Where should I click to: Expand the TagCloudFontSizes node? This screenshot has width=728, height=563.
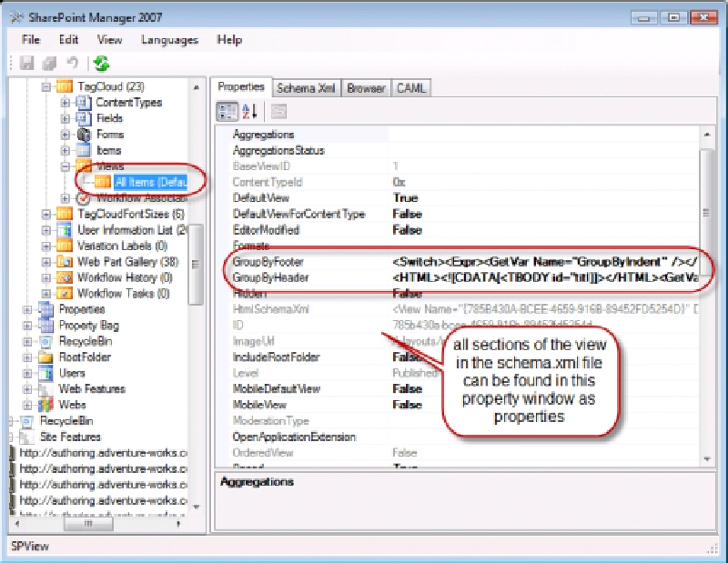46,214
